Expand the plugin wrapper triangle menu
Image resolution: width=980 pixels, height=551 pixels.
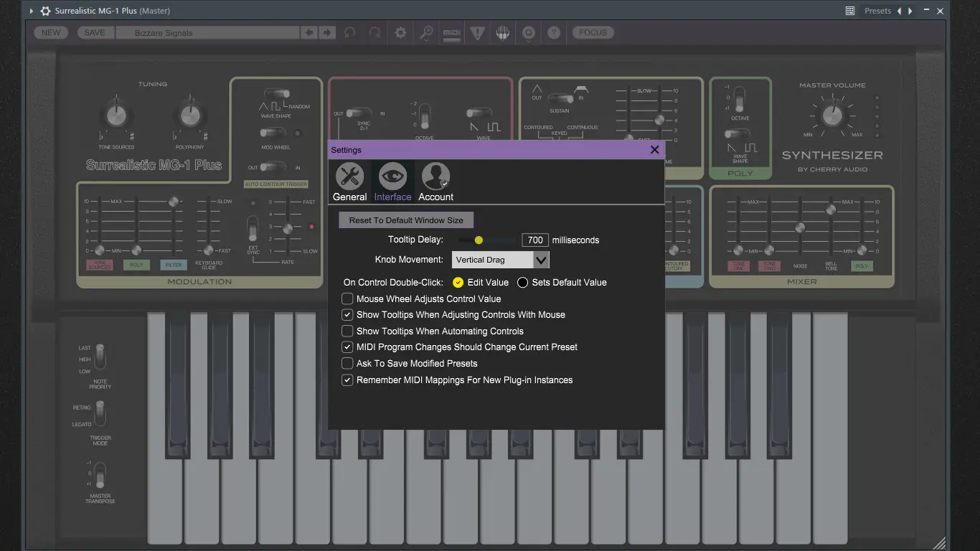32,11
